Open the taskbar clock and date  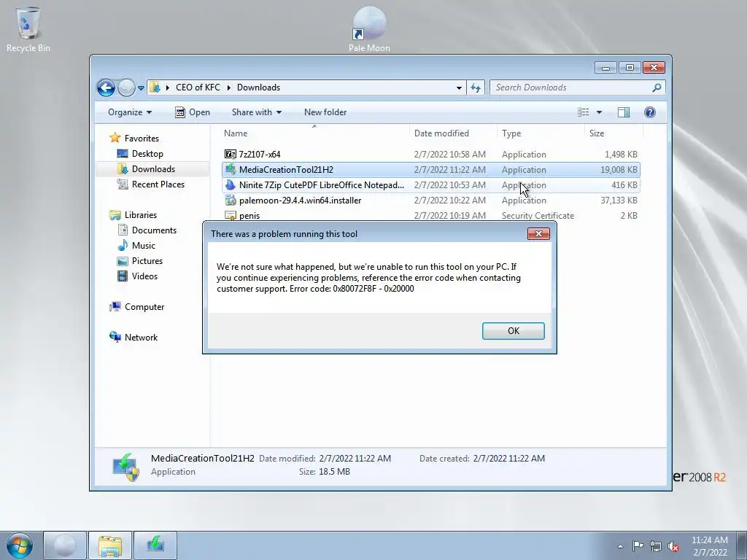click(x=709, y=546)
